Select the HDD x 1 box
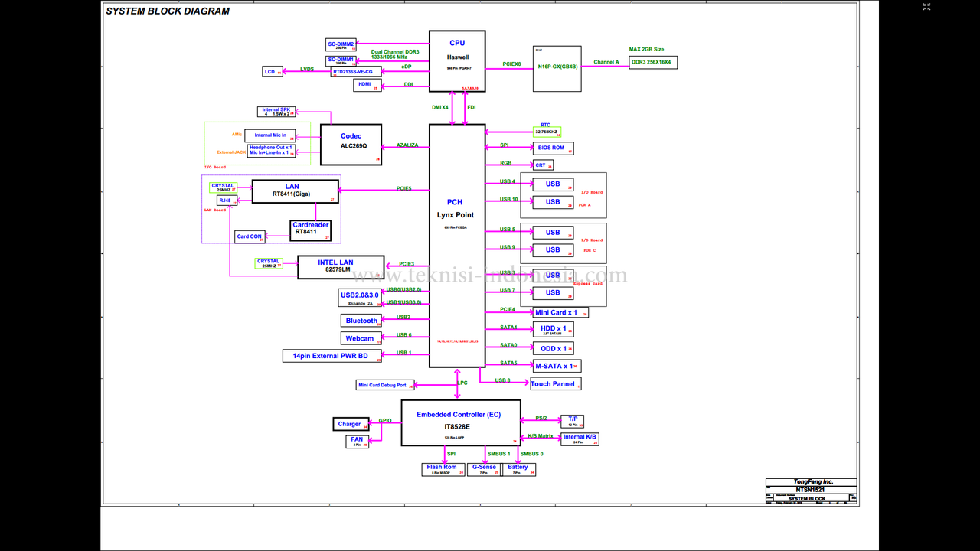This screenshot has height=551, width=980. click(x=554, y=330)
